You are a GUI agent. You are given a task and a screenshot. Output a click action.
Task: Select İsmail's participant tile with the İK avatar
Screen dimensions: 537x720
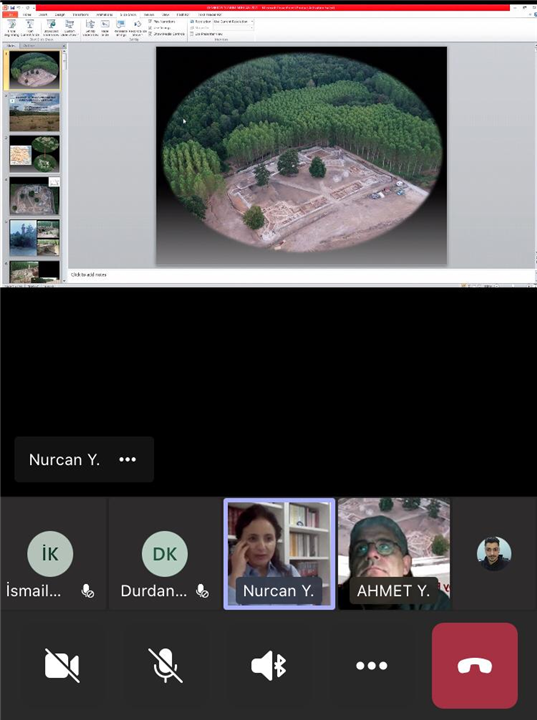(53, 554)
